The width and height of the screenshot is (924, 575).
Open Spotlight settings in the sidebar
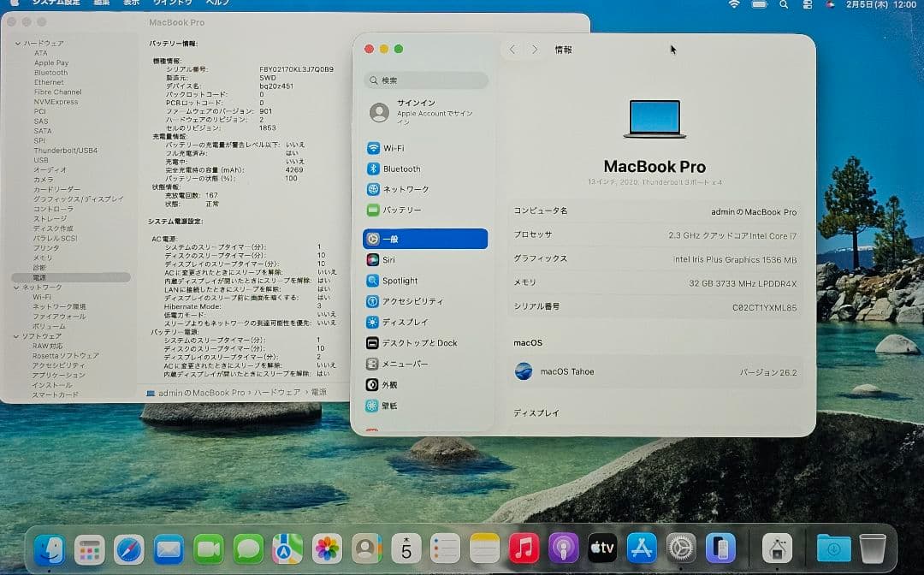click(402, 280)
